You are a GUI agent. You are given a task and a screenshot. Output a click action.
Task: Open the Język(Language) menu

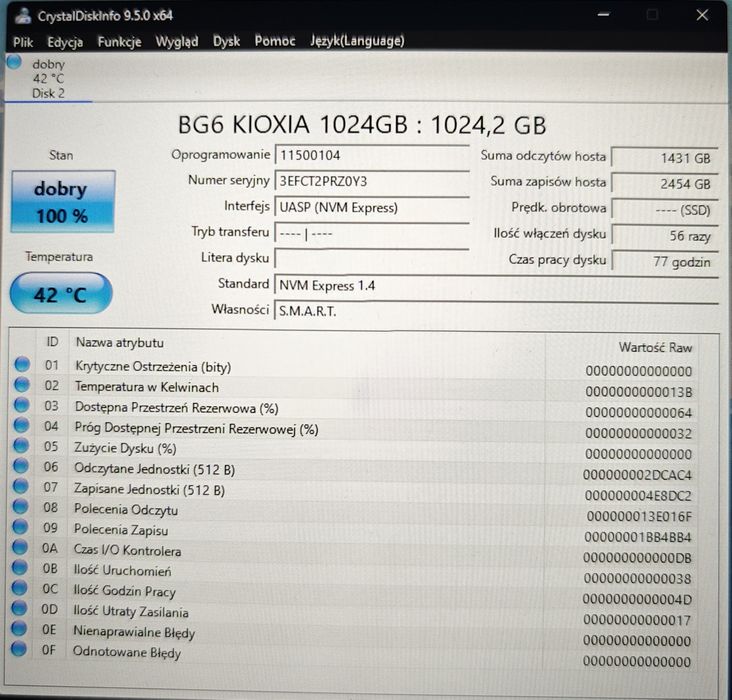point(357,41)
